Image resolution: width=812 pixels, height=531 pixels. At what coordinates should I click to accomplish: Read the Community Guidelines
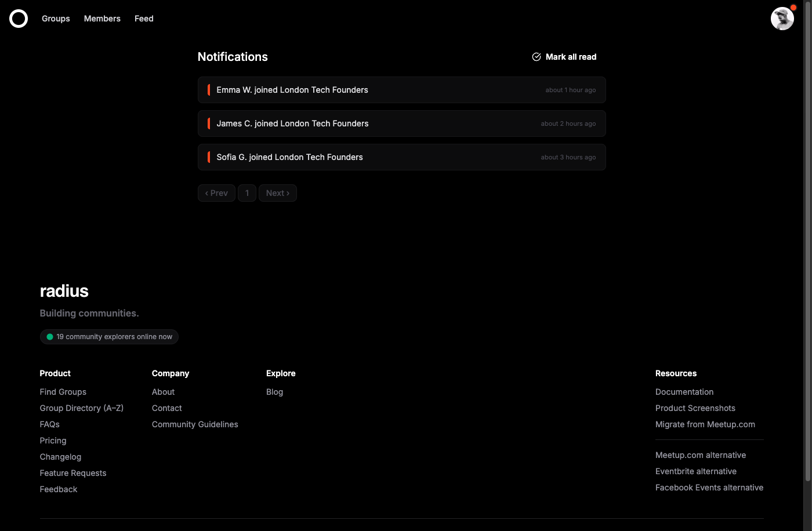tap(195, 424)
